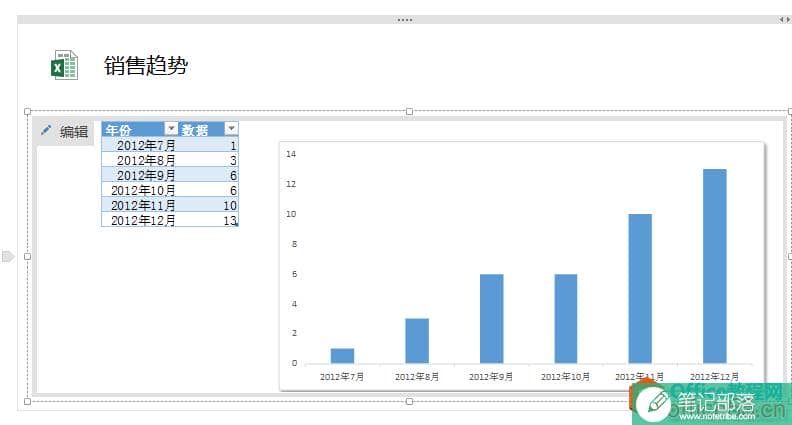Click the bottom-left selection resize handle
The image size is (792, 425).
28,402
